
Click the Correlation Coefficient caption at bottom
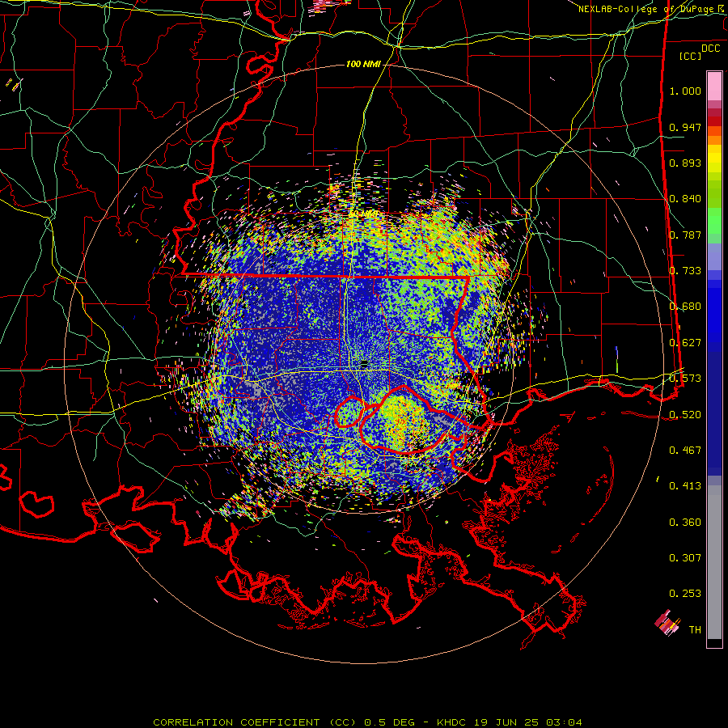point(367,722)
